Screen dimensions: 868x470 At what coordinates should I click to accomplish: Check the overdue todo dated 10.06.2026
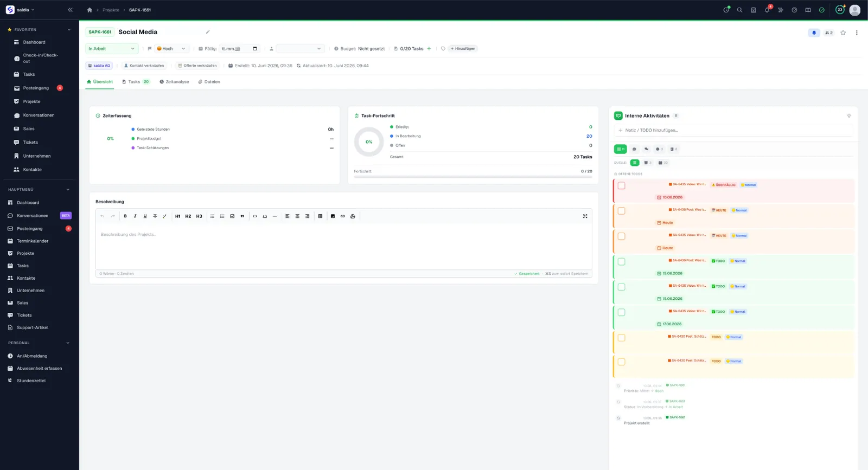coord(622,185)
